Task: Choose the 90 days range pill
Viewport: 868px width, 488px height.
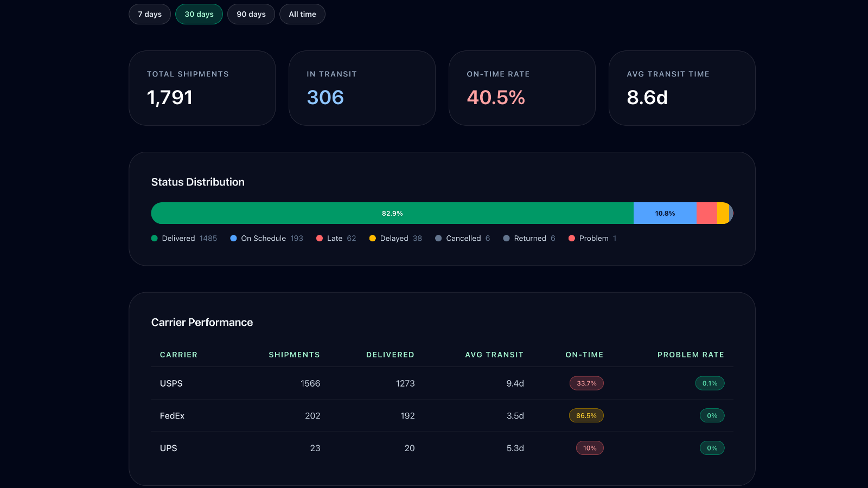Action: click(251, 14)
